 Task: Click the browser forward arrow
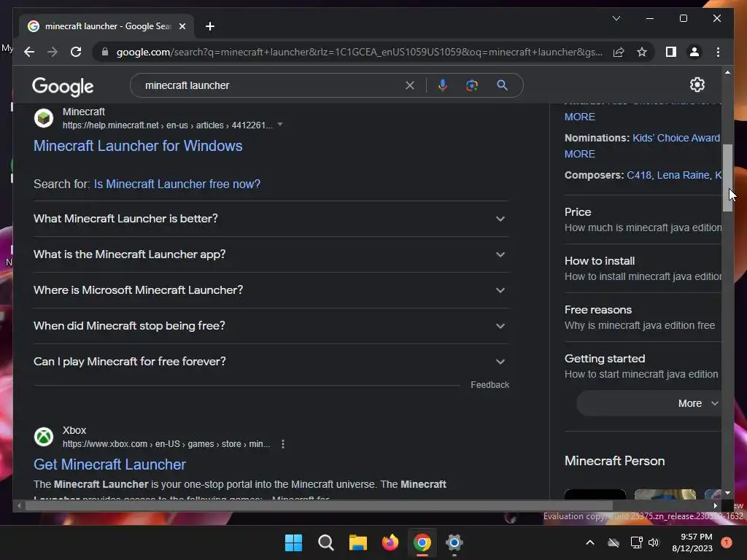pyautogui.click(x=53, y=52)
